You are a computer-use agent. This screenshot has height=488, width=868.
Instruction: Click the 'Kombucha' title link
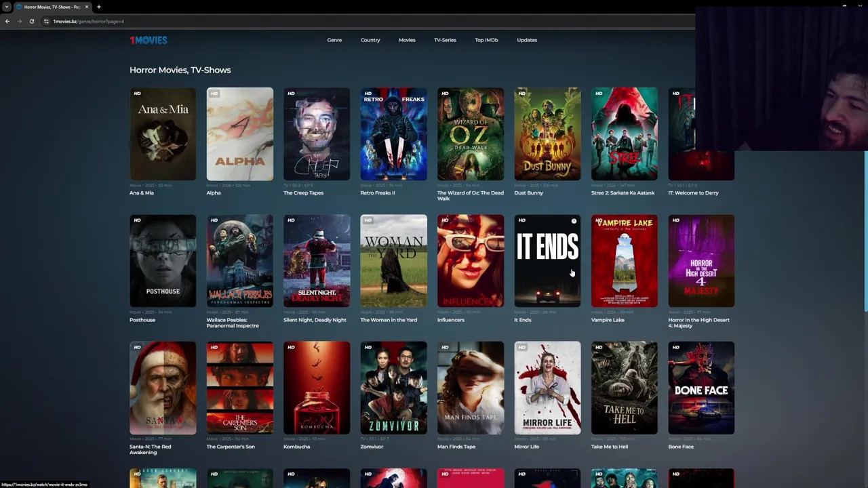[296, 447]
